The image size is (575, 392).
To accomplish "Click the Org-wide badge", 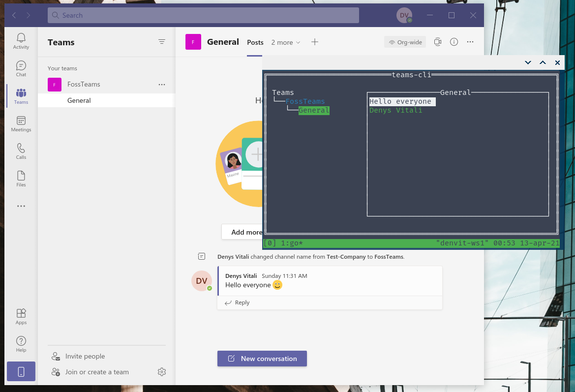I will pos(405,42).
